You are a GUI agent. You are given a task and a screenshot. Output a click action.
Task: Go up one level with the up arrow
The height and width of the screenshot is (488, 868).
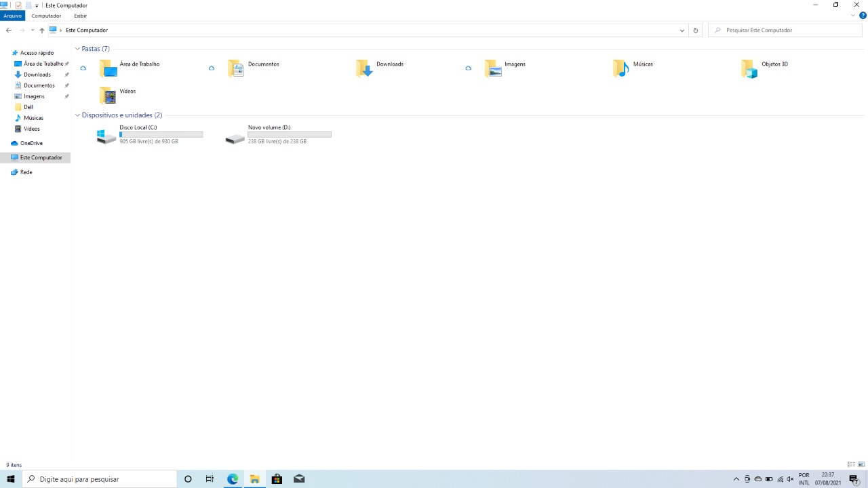[41, 30]
